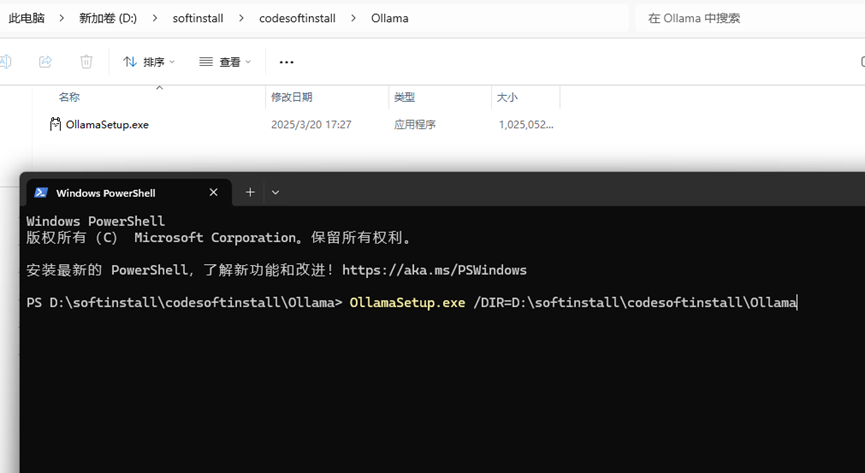Click the https://aka.ms/PSWindows link in terminal

click(x=435, y=270)
